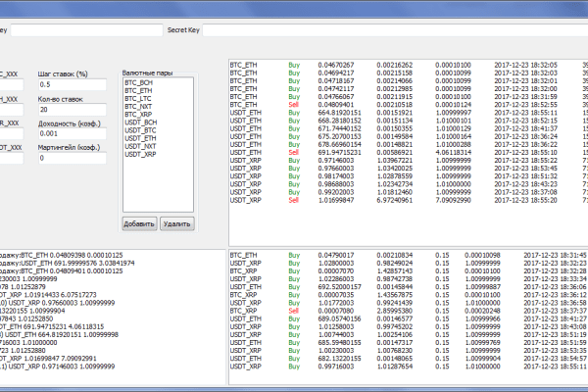588x392 pixels.
Task: Select USDT_NXT in the Валютные пары list
Action: pyautogui.click(x=139, y=146)
